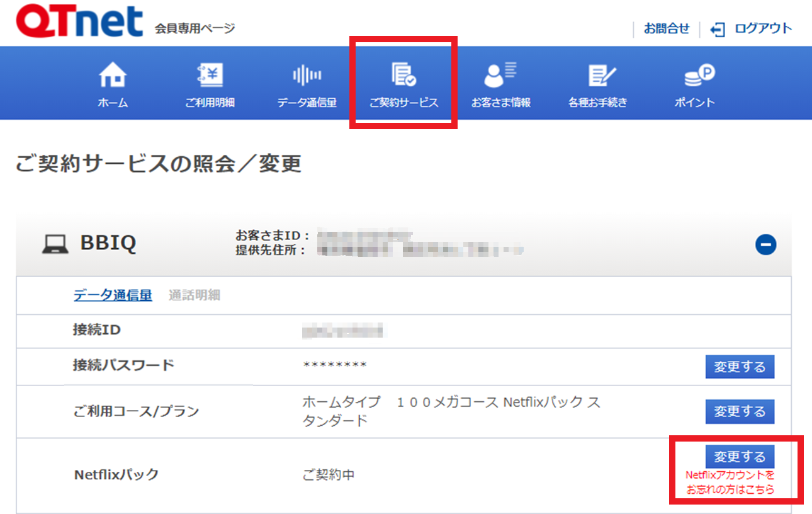Click お客さまID label

(273, 236)
